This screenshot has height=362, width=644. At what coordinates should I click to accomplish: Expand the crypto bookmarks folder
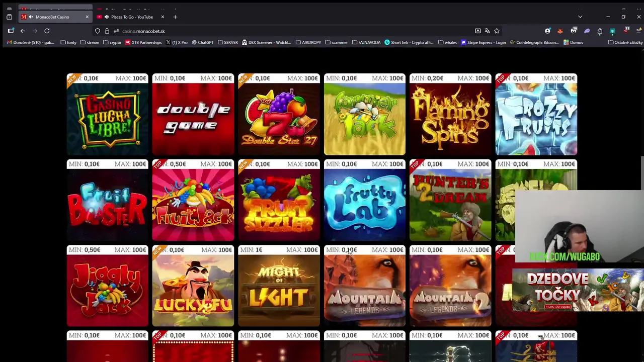[x=112, y=43]
